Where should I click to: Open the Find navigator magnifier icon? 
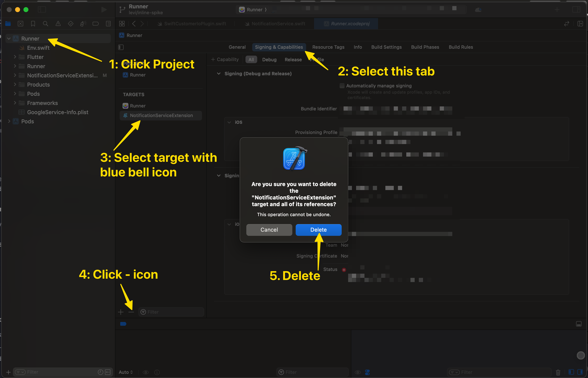tap(45, 24)
